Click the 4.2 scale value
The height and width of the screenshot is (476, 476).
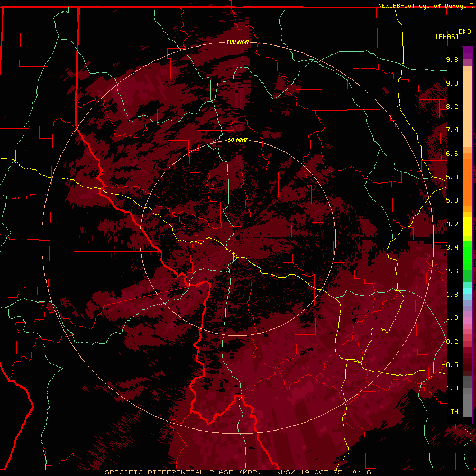452,224
